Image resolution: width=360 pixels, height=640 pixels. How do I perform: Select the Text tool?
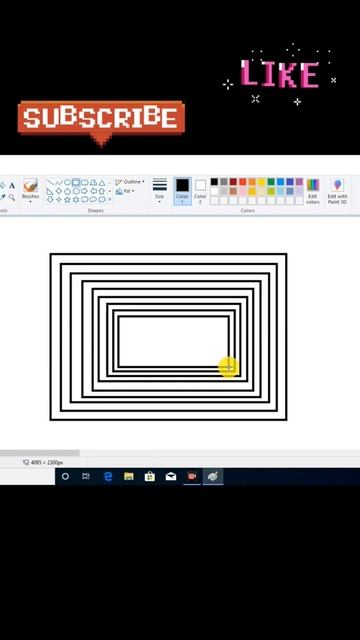pos(12,186)
